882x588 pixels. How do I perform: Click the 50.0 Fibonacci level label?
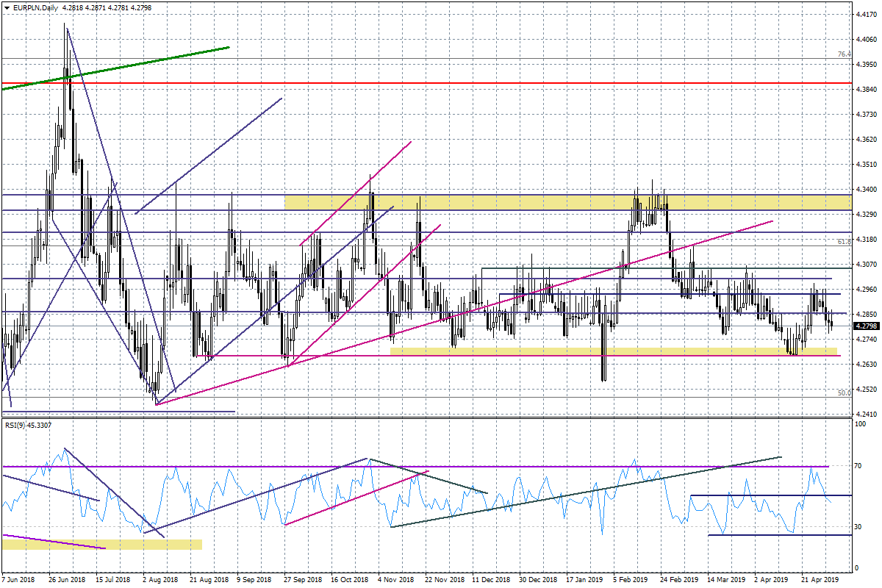844,392
